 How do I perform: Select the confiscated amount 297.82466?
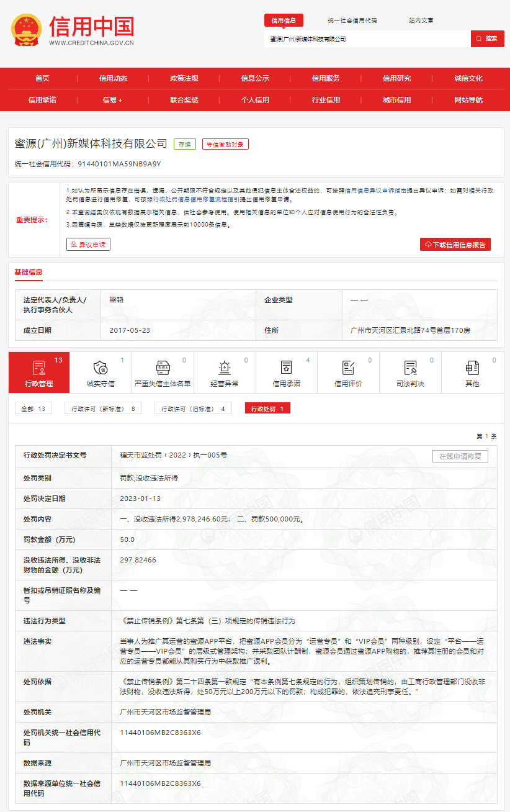pyautogui.click(x=138, y=560)
